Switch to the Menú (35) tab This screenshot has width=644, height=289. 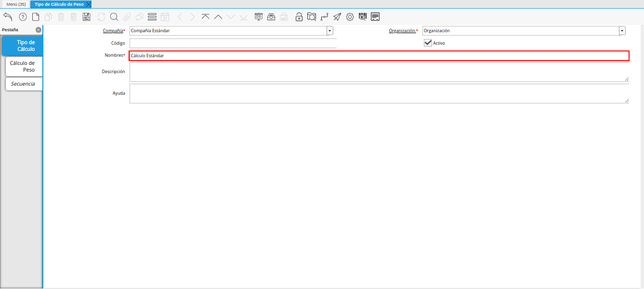(16, 4)
